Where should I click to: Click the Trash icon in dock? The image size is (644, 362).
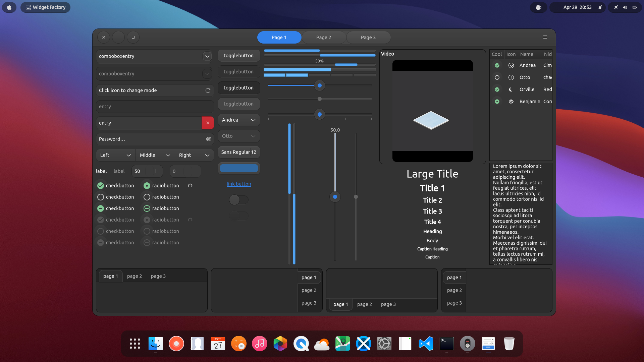click(509, 344)
